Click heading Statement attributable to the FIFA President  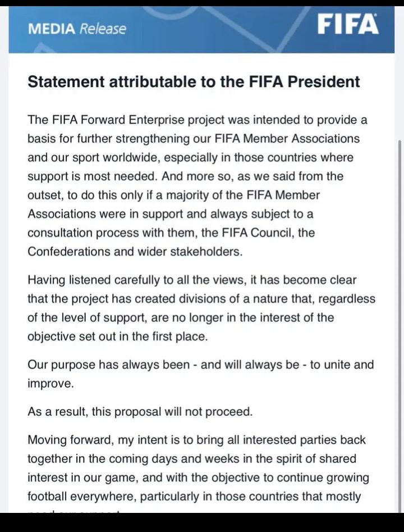[194, 82]
